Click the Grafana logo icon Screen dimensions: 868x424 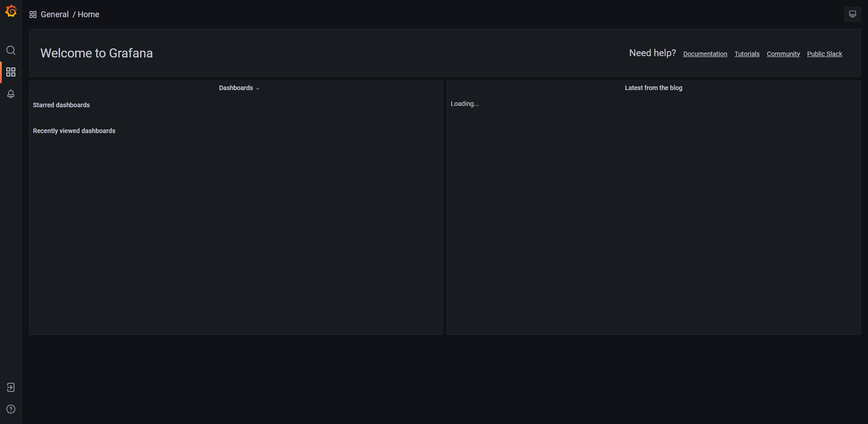(x=11, y=11)
